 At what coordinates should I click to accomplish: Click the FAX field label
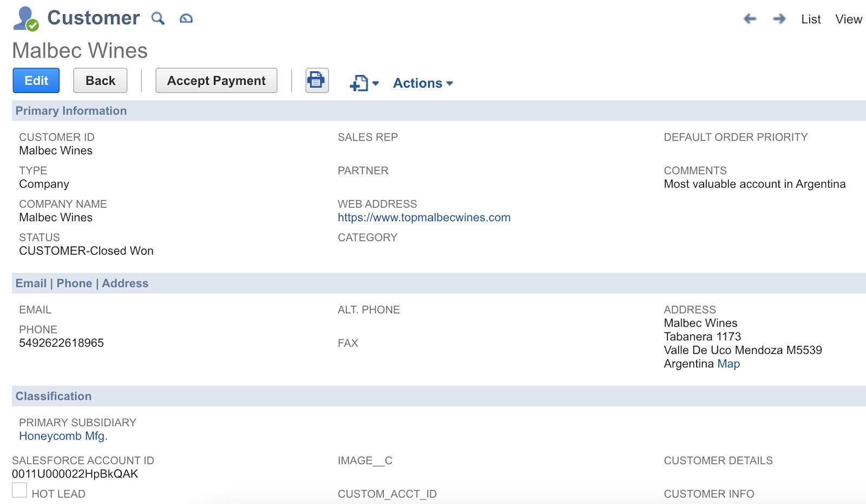[348, 343]
